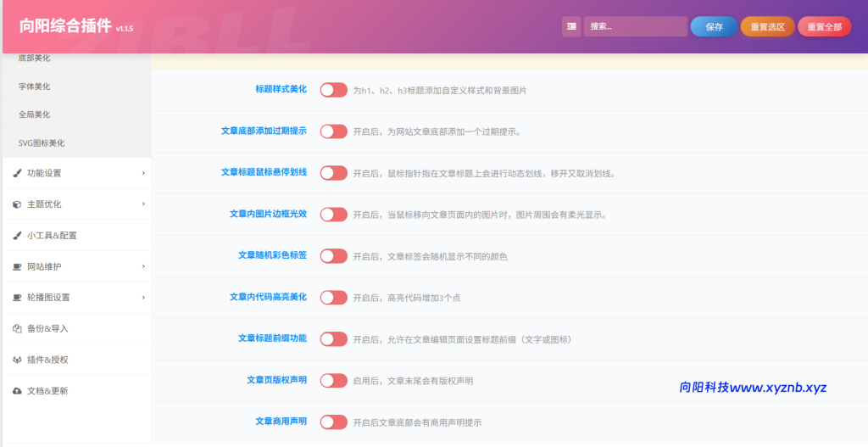Turn on 文章底部添加过期提示 switch
The height and width of the screenshot is (447, 868).
[x=334, y=131]
